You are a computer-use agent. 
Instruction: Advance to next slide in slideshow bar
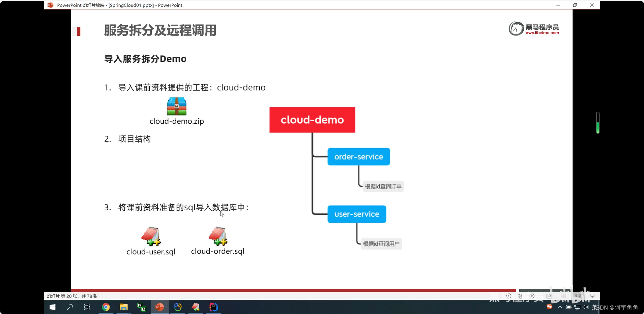[x=532, y=296]
